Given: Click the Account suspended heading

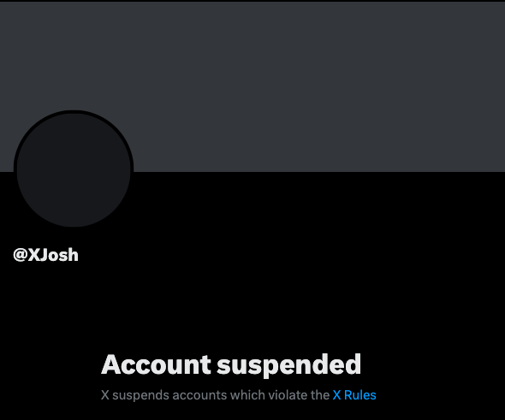Looking at the screenshot, I should coord(231,364).
